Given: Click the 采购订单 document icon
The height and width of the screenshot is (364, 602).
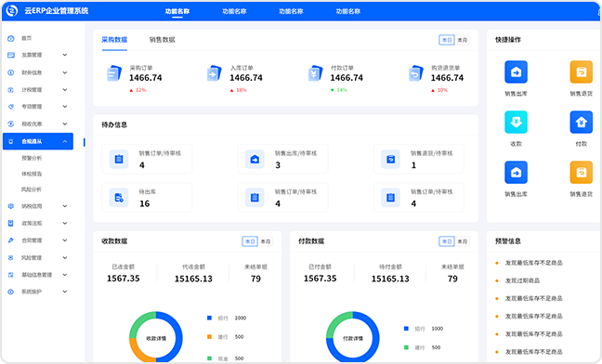Looking at the screenshot, I should point(114,72).
